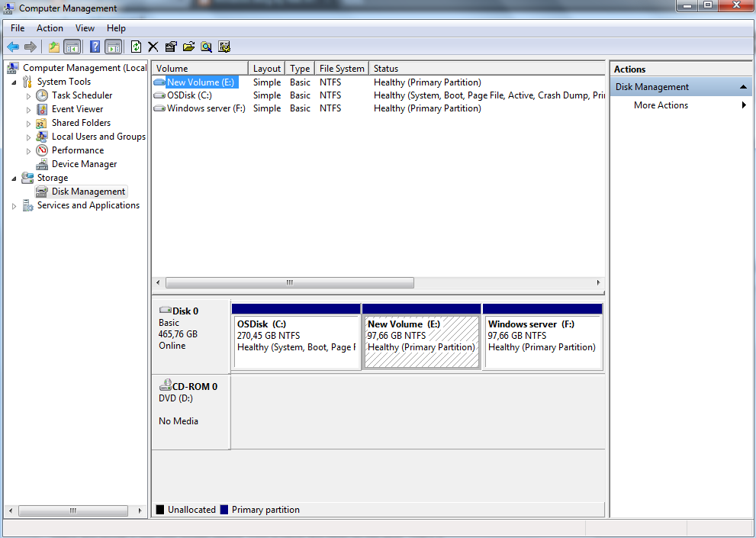Refresh disk information with the refresh icon
The image size is (756, 538).
(136, 46)
